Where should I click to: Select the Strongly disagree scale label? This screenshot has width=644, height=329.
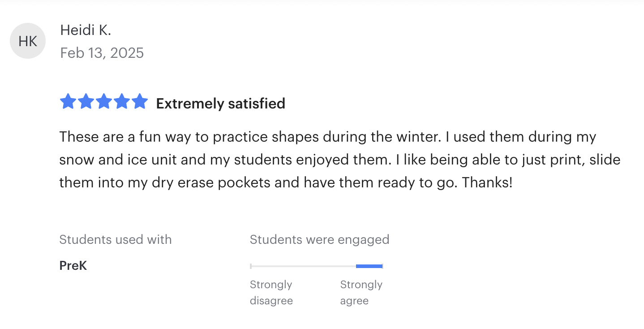pyautogui.click(x=271, y=292)
